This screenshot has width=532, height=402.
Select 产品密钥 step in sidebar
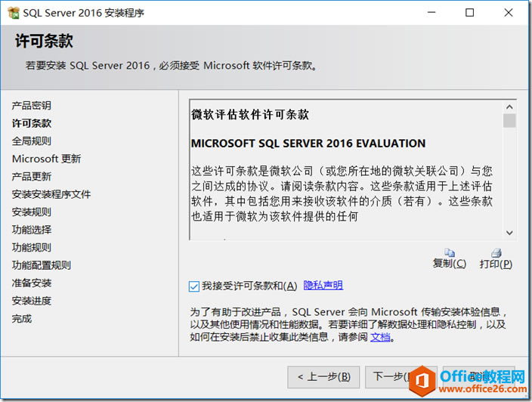(x=32, y=106)
